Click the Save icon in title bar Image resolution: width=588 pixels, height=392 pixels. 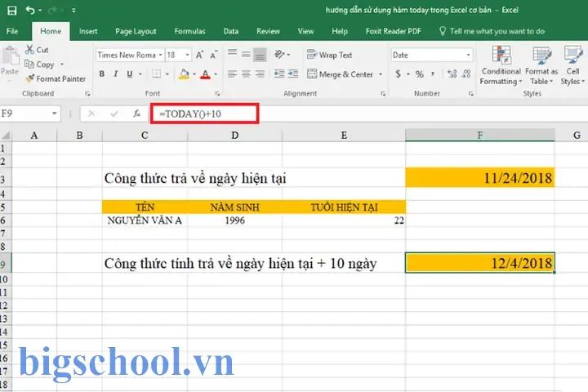point(12,10)
